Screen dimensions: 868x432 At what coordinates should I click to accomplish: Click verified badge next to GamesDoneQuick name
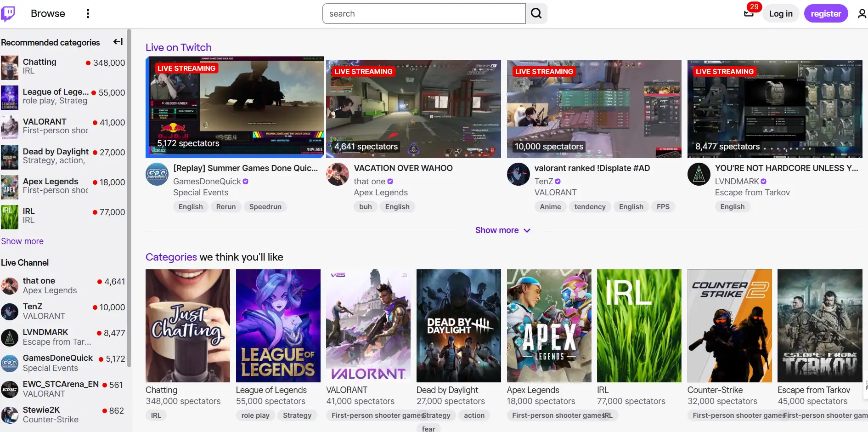[x=246, y=182]
